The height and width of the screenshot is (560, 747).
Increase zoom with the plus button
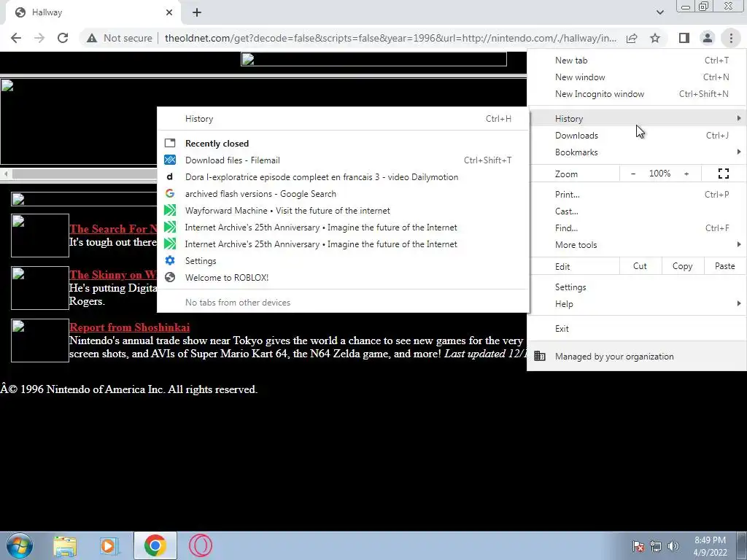tap(686, 174)
